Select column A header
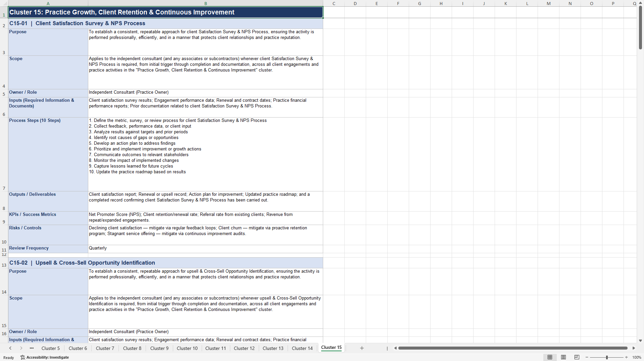 pos(48,3)
